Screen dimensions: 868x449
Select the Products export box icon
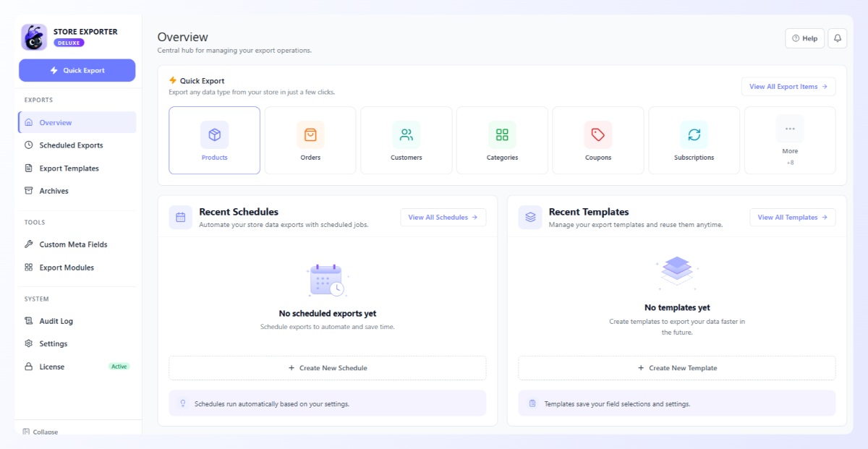[x=214, y=134]
